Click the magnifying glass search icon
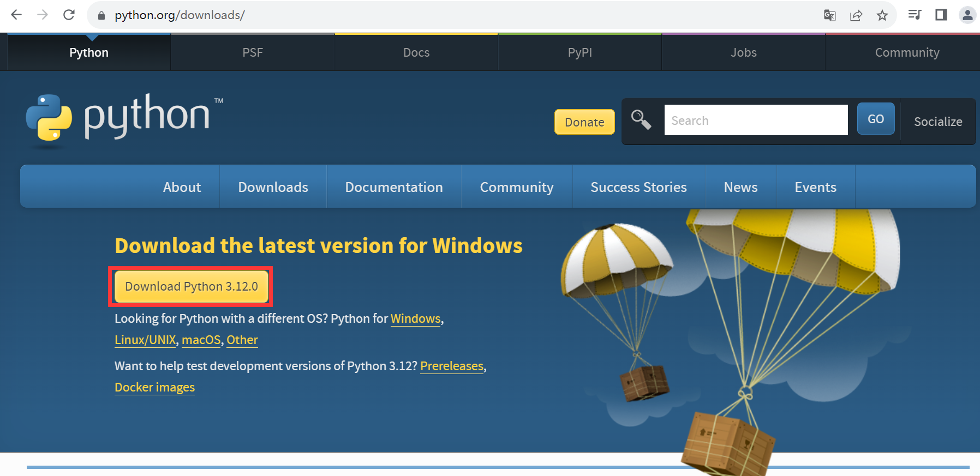 point(641,119)
